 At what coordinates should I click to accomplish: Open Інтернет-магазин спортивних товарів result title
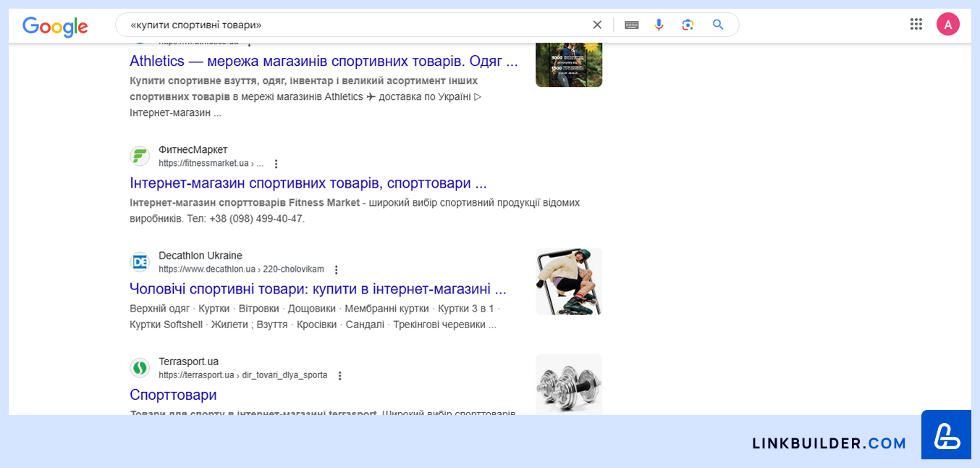tap(308, 183)
